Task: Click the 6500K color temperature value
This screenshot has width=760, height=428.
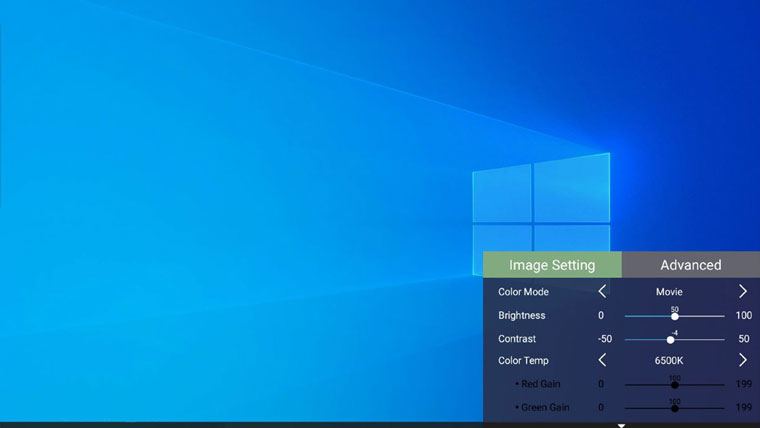Action: [x=669, y=361]
